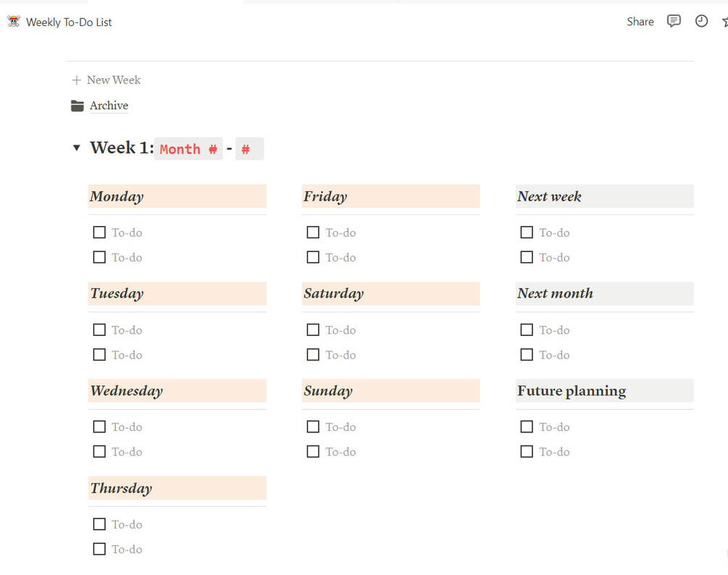Tick the second Friday to-do checkbox
This screenshot has height=575, width=728.
313,257
